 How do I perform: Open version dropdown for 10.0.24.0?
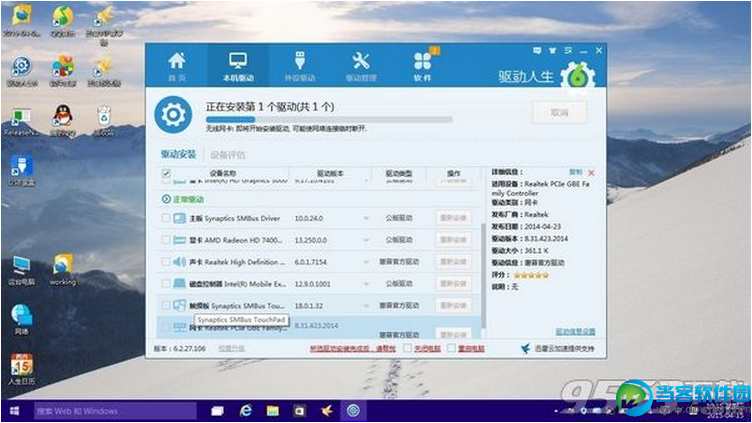click(x=366, y=219)
